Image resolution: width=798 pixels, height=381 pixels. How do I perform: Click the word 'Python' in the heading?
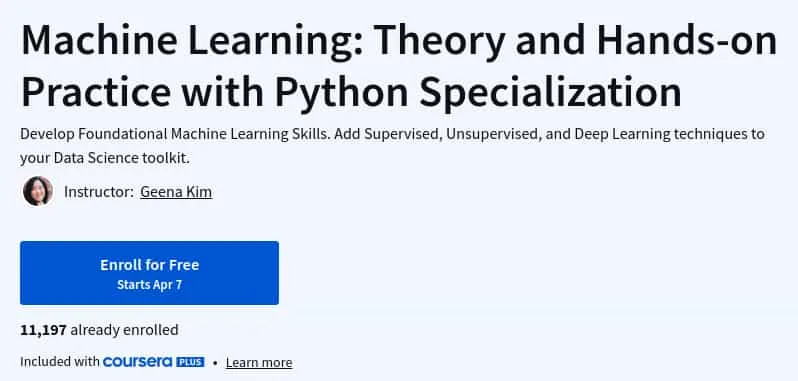coord(343,93)
